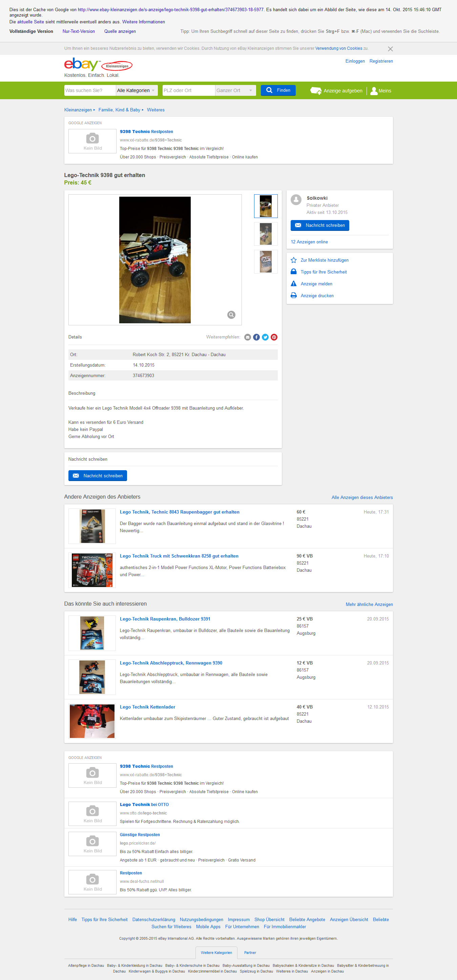Click footer Impressum link

click(x=239, y=919)
